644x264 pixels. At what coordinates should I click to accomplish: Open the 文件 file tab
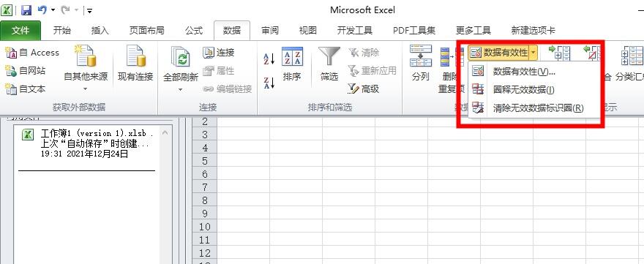(20, 31)
